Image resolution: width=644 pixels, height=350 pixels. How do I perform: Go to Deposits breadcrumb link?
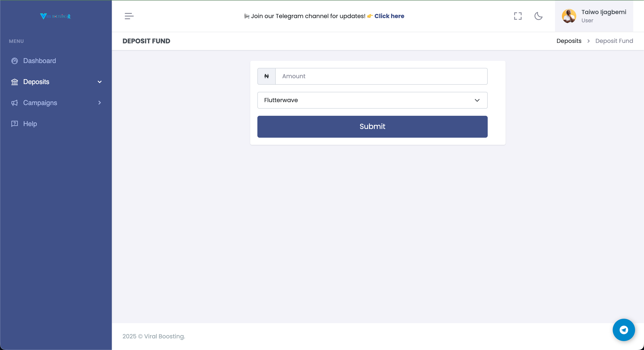569,41
